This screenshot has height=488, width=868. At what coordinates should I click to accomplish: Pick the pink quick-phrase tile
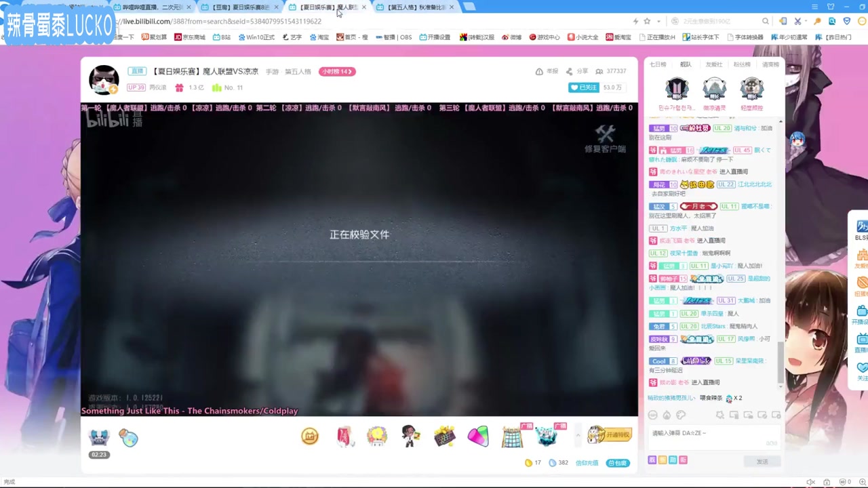tap(683, 460)
